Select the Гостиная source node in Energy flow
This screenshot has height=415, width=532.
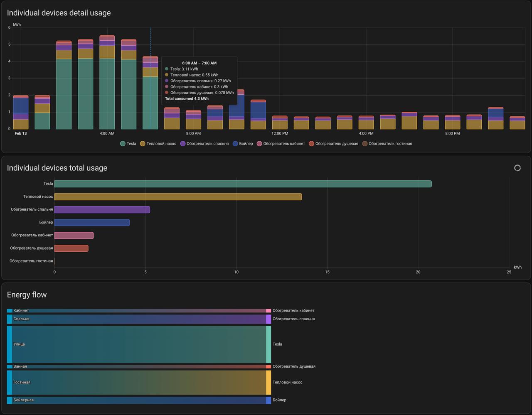click(9, 382)
